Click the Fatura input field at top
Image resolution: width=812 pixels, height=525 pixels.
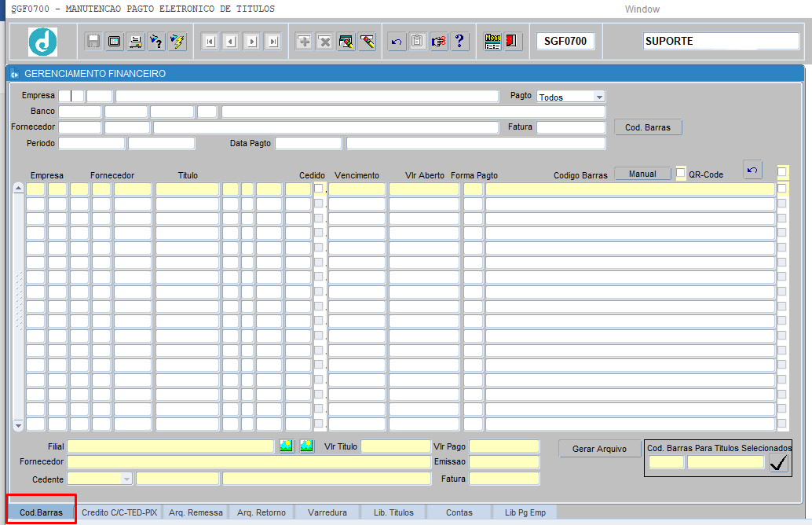coord(571,127)
